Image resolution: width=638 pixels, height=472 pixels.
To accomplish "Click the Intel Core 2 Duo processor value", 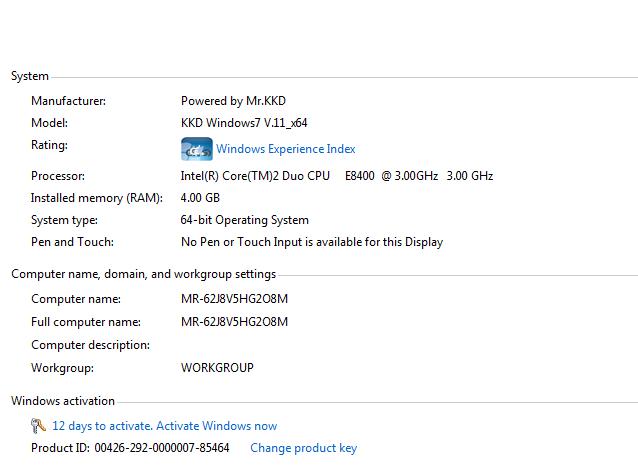I will [x=337, y=176].
